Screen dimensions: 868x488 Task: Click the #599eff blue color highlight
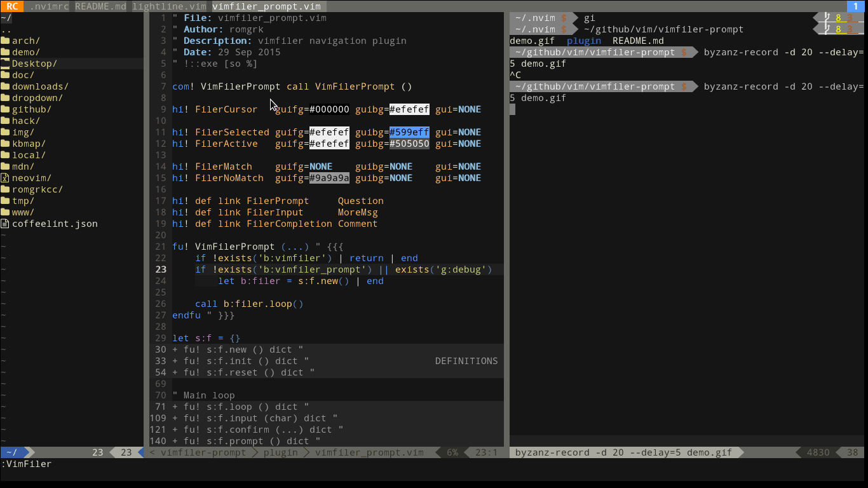click(x=409, y=132)
